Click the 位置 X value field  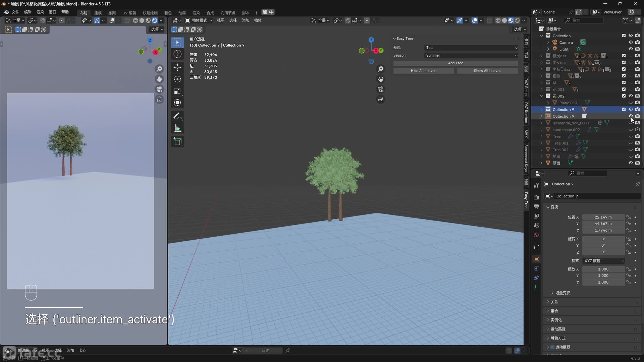tap(603, 217)
